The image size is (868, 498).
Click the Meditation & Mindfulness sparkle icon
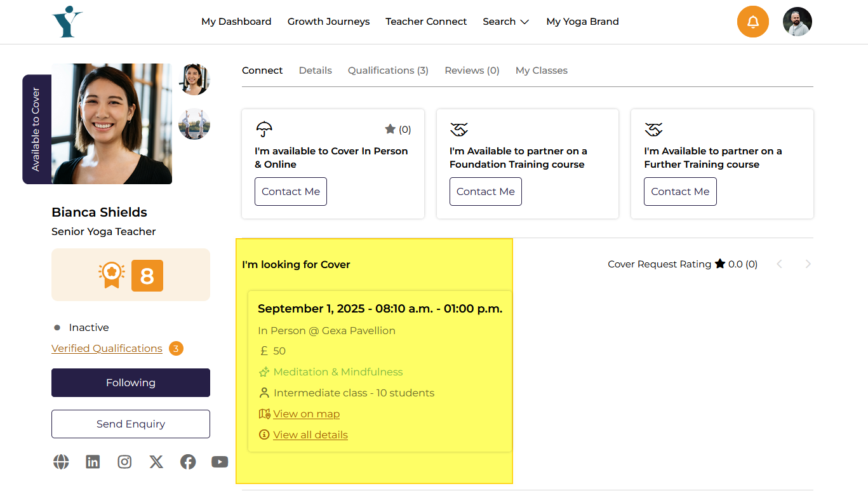pyautogui.click(x=264, y=372)
